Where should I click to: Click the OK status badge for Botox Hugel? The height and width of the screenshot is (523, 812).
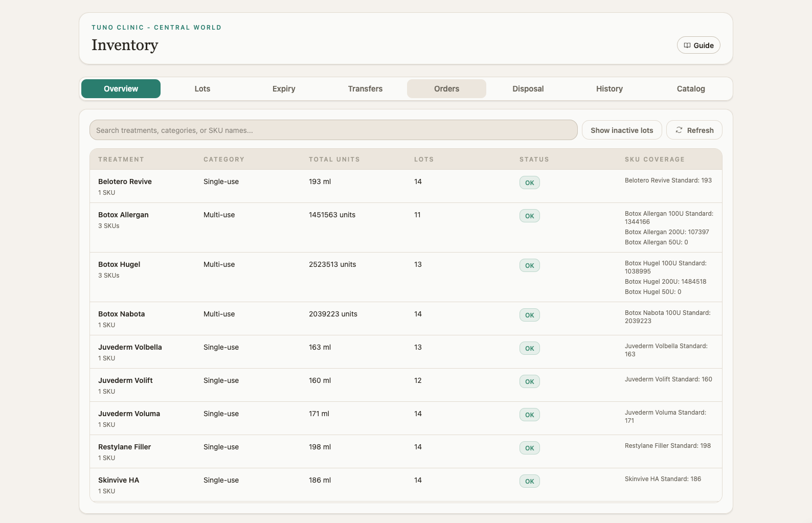pyautogui.click(x=530, y=265)
